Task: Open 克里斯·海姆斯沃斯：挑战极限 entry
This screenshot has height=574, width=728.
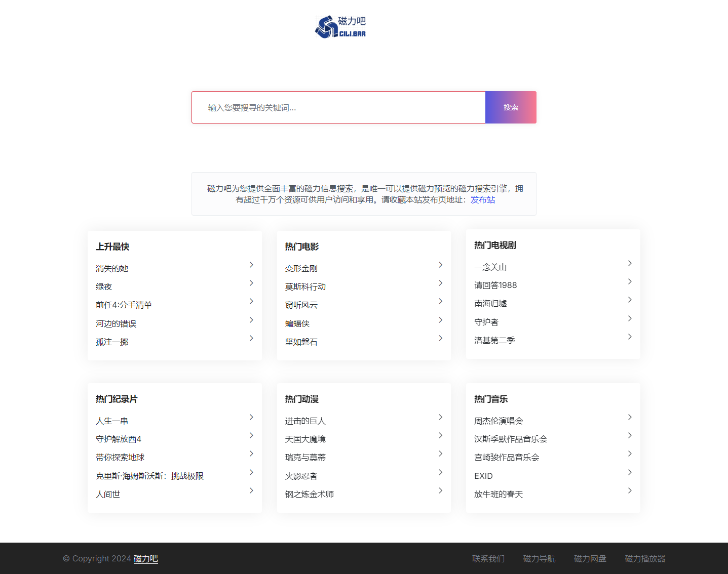Action: [149, 476]
